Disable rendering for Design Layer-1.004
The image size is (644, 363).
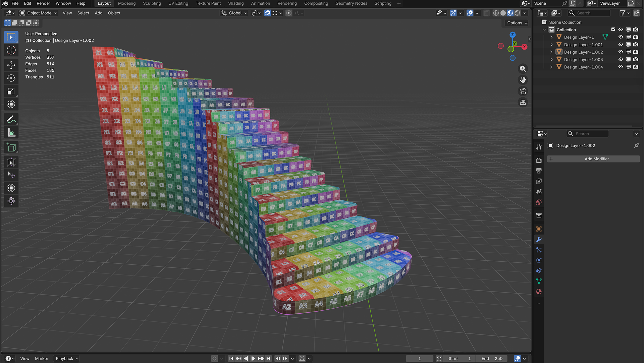636,67
